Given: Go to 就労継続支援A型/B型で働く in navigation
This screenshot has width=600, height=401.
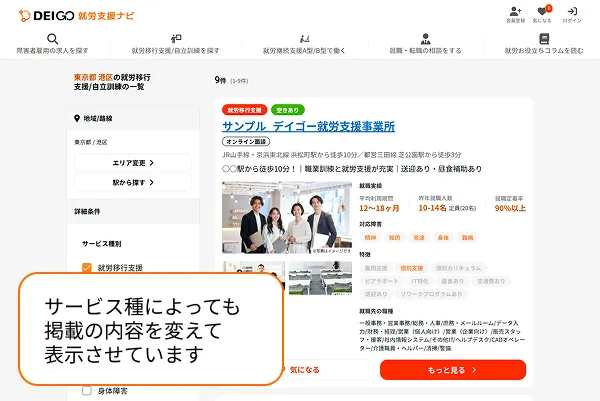Looking at the screenshot, I should coord(304,44).
